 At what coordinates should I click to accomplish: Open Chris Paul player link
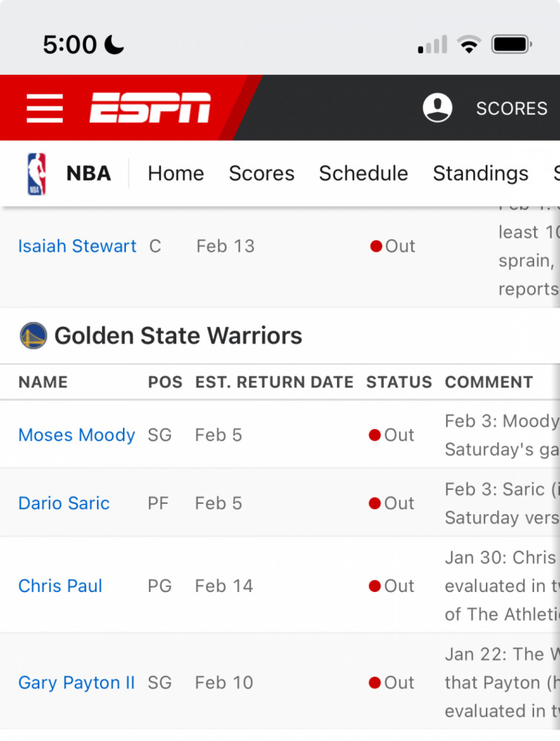pos(60,586)
